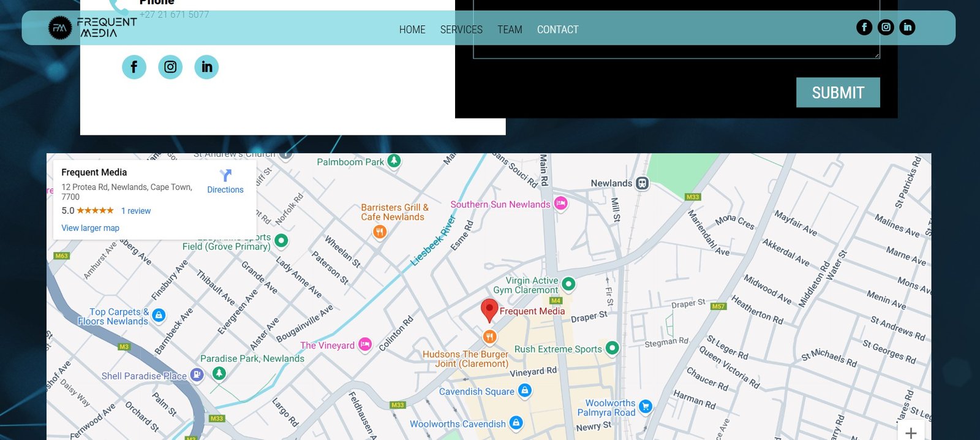980x440 pixels.
Task: Open the 1 review link
Action: point(135,211)
